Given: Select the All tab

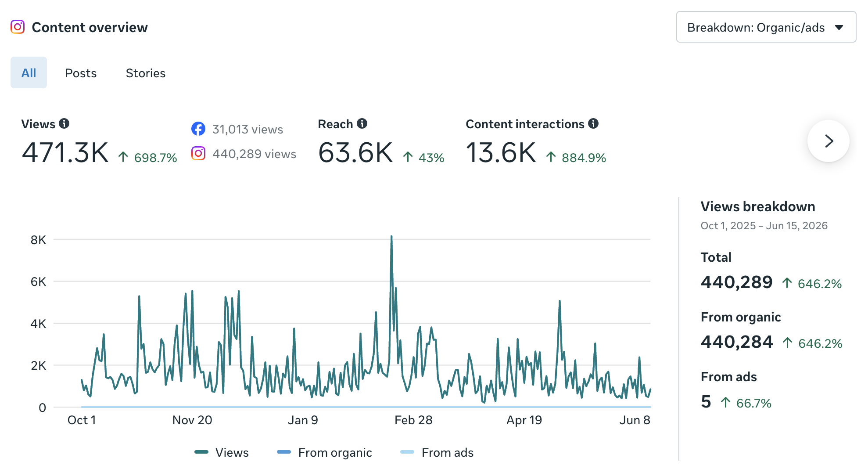Looking at the screenshot, I should click(29, 72).
